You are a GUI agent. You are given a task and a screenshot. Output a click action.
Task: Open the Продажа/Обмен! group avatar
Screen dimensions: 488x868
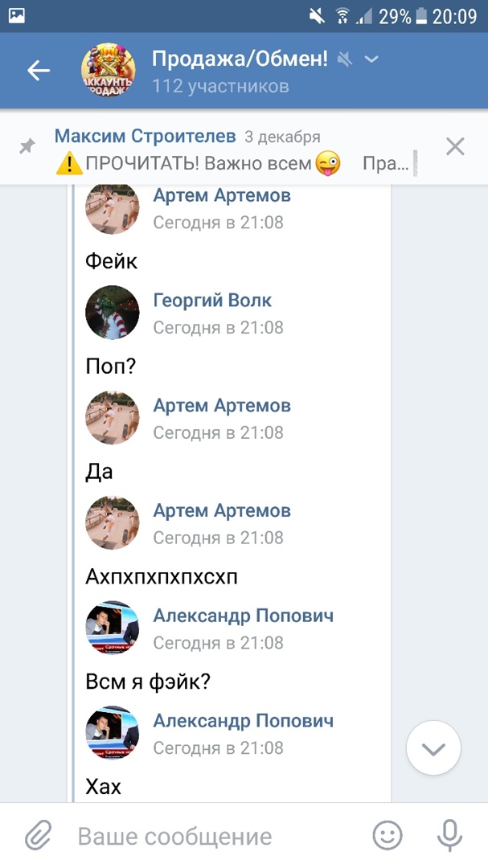pos(109,71)
